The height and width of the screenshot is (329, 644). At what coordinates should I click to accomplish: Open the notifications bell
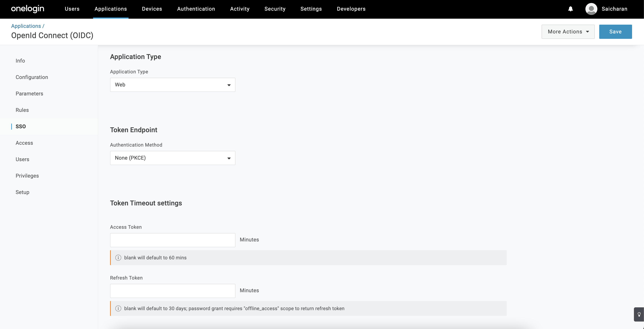570,9
